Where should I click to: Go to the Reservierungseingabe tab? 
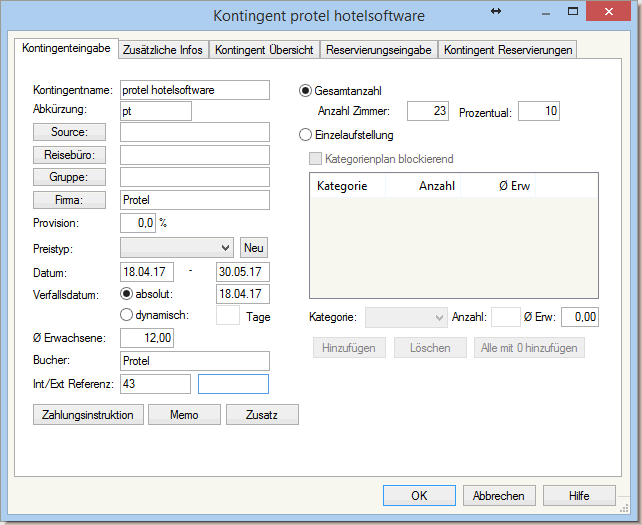379,50
